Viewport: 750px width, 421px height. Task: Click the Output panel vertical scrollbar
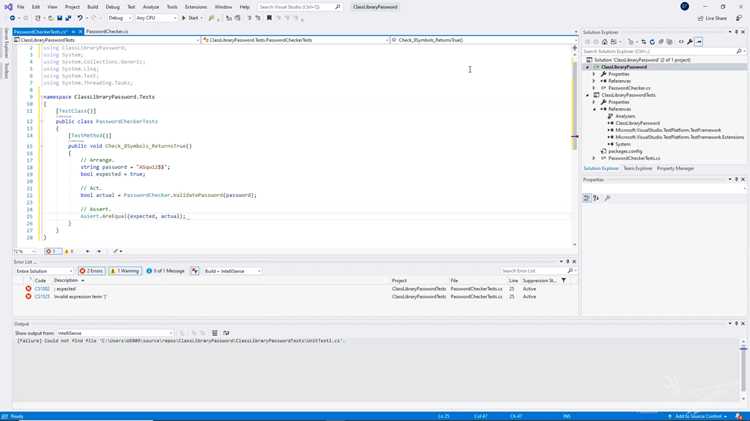[x=743, y=369]
